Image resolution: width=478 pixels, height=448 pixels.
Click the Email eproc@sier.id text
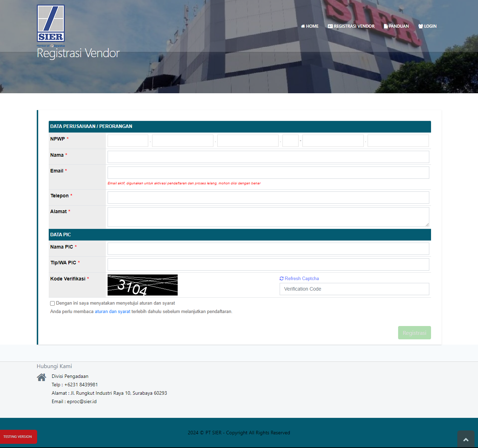point(74,402)
